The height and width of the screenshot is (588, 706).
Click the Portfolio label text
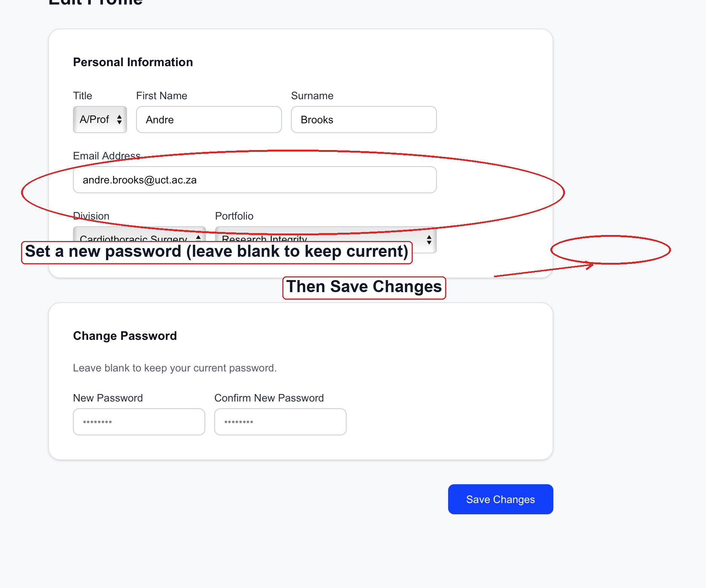click(234, 216)
